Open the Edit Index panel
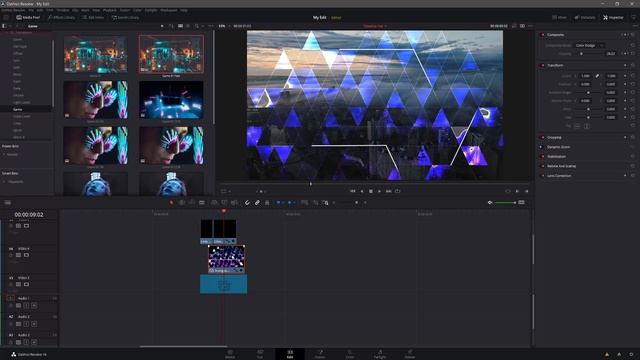The width and height of the screenshot is (640, 360). (93, 18)
